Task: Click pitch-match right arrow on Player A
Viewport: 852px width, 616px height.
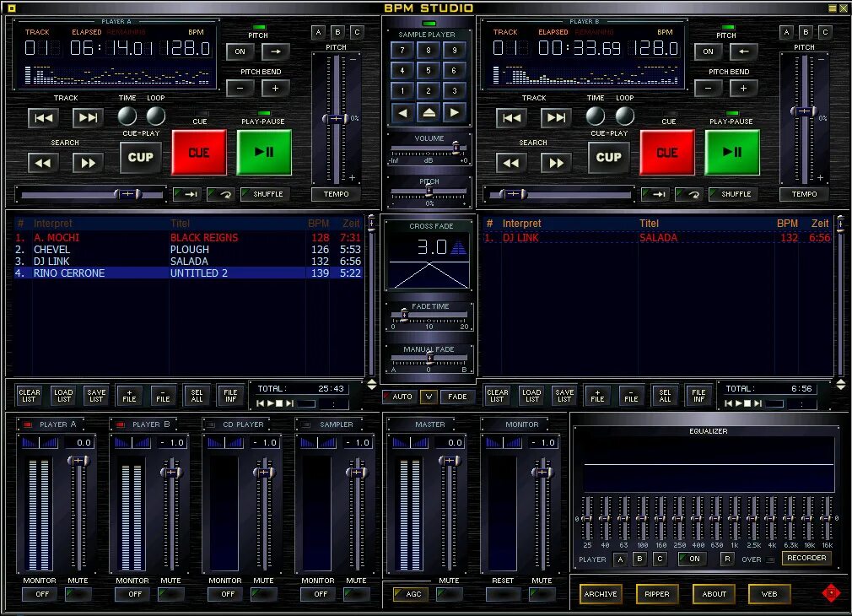Action: coord(276,51)
